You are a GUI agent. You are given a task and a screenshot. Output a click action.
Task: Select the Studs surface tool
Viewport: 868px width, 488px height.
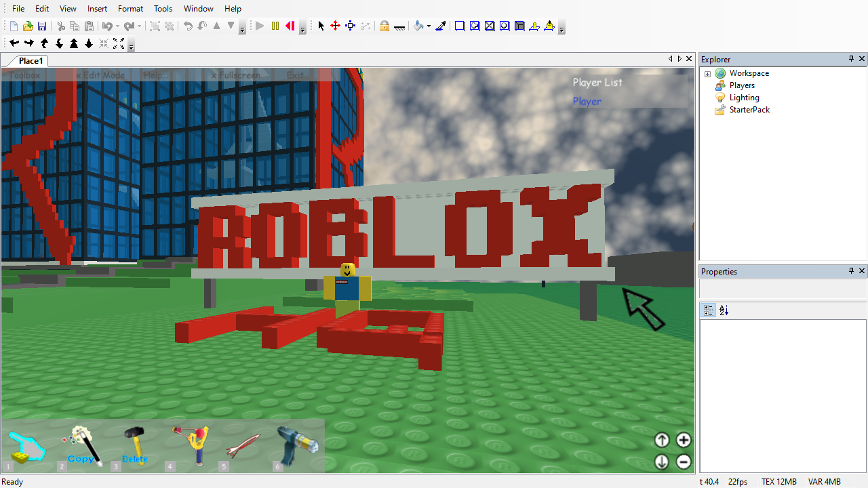click(505, 26)
